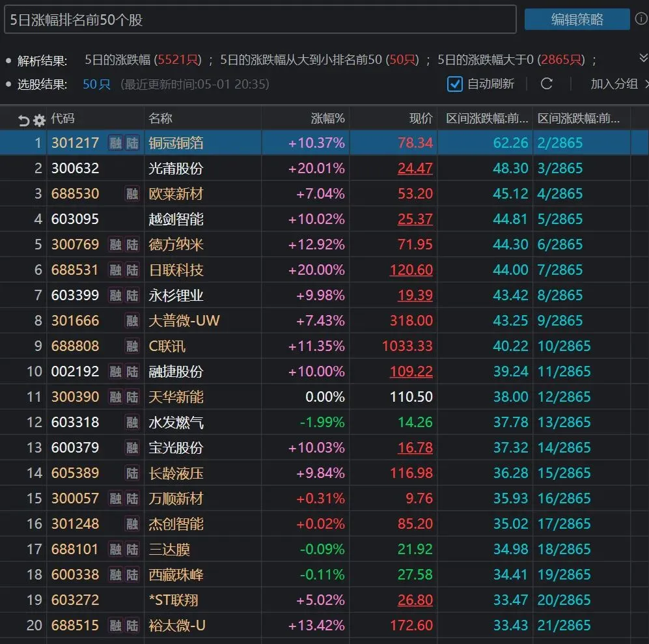649x644 pixels.
Task: Toggle the 自动刷新 checkbox
Action: [x=454, y=84]
